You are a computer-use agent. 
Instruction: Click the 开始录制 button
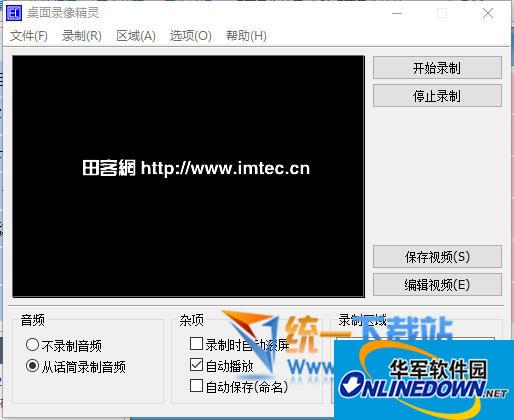pos(437,68)
